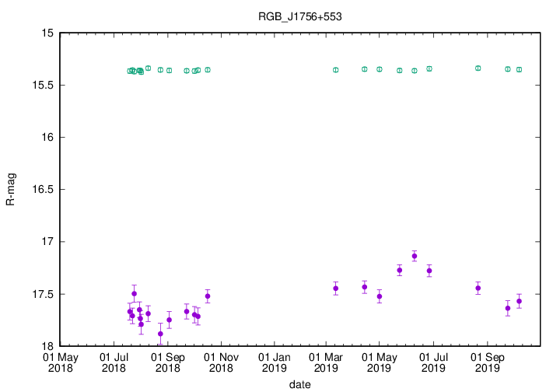Viewport: 560px width, 392px height.
Task: Click the first purple point of March 2019
Action: point(335,289)
